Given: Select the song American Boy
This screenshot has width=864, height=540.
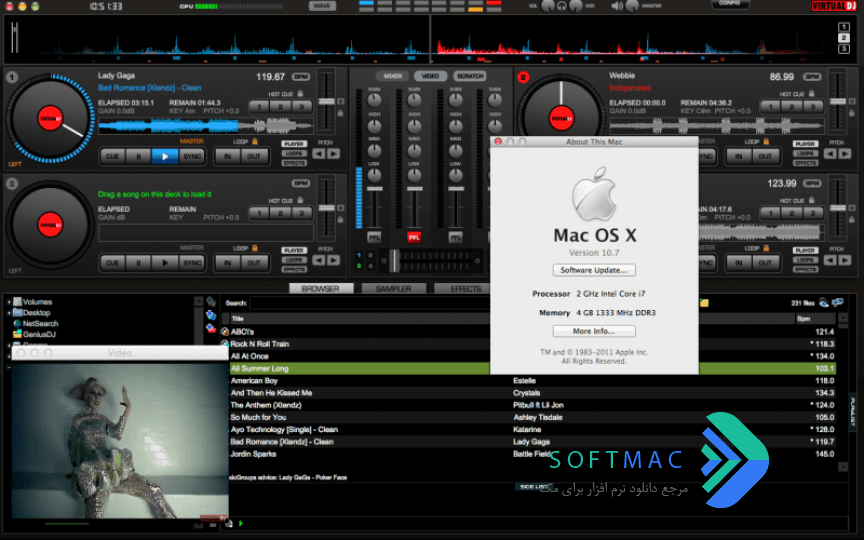Looking at the screenshot, I should [x=254, y=381].
